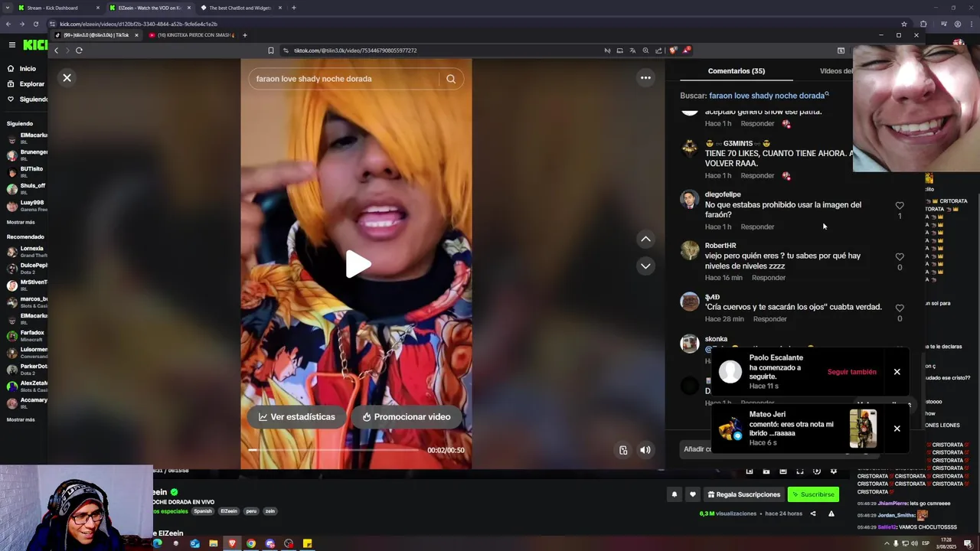This screenshot has width=980, height=551.
Task: Reply to diegofelipe's comment
Action: 757,227
